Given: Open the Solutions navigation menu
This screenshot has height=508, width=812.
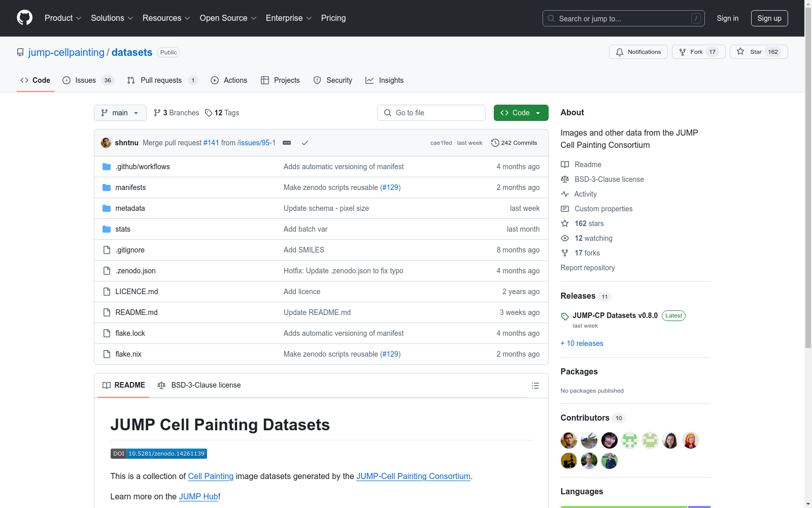Looking at the screenshot, I should point(112,18).
